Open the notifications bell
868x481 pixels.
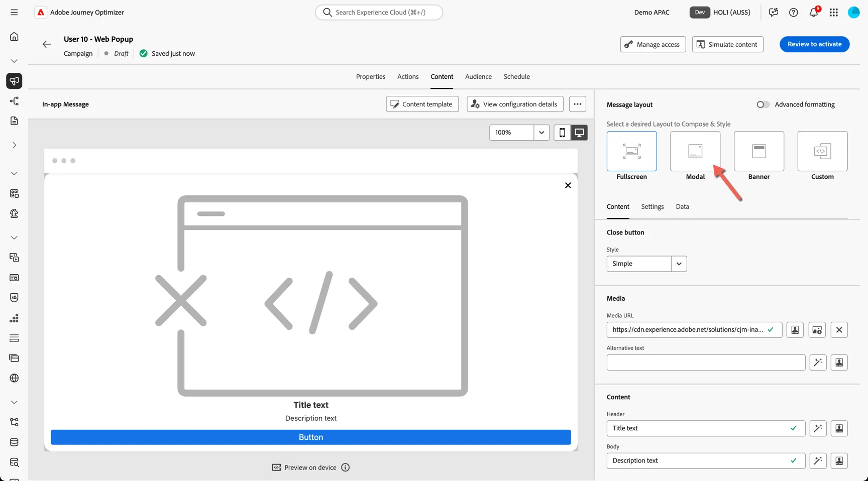click(814, 12)
